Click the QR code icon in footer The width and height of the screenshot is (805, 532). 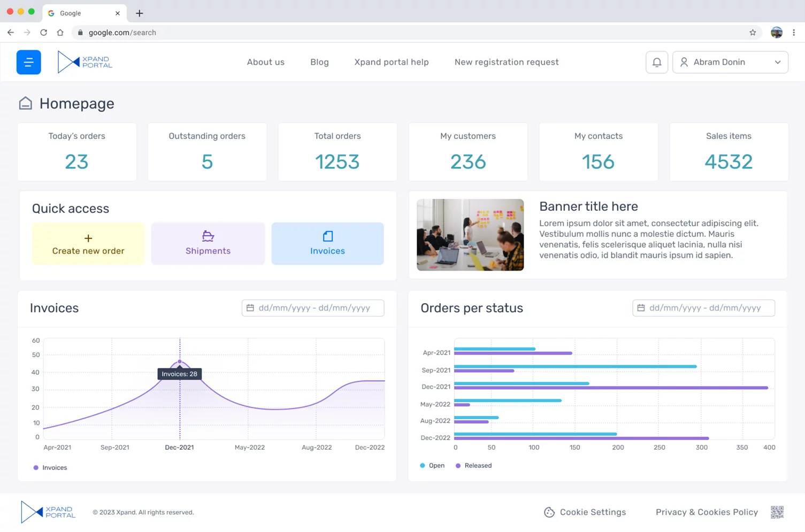(777, 512)
